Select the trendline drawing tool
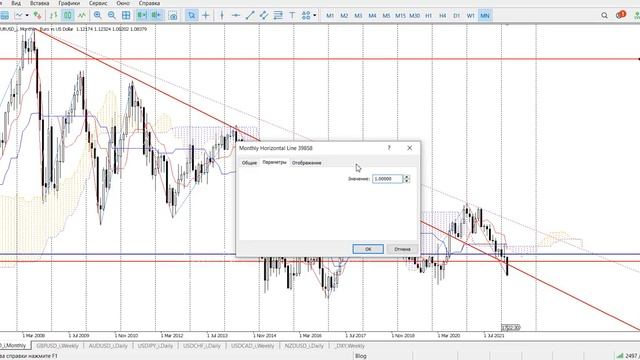 [250, 16]
